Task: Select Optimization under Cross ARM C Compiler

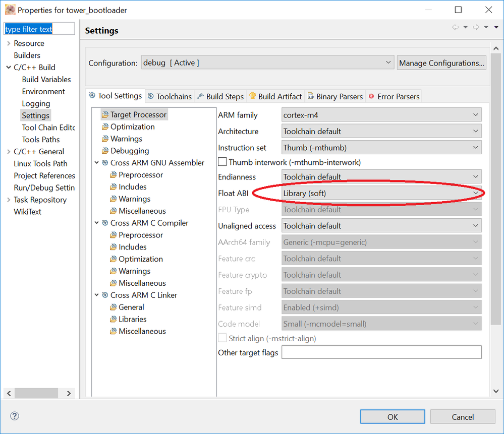Action: [140, 259]
